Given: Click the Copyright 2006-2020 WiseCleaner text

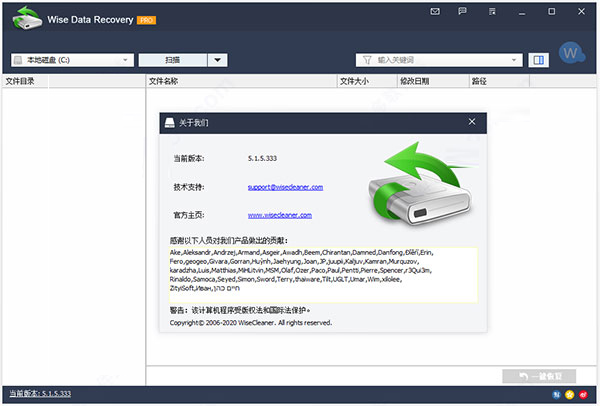Looking at the screenshot, I should coord(251,323).
